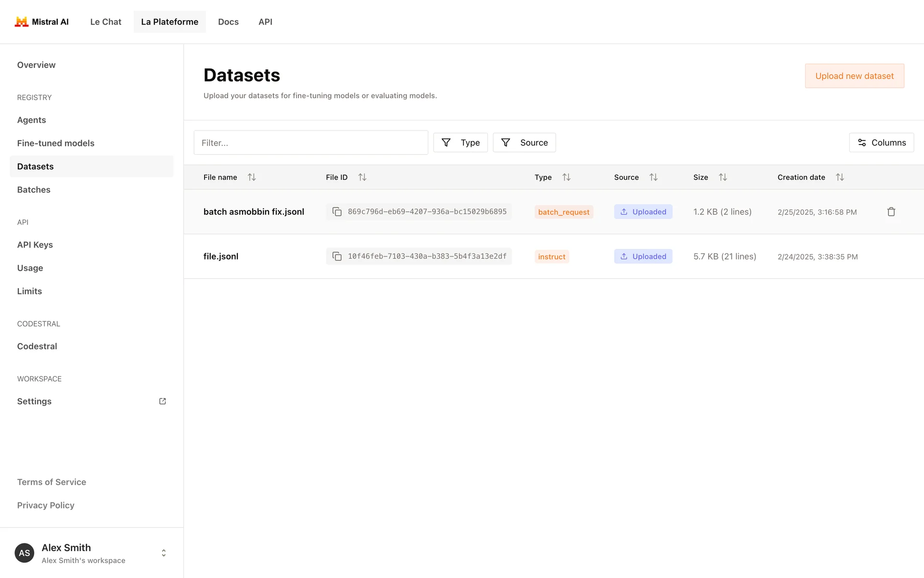Sort by File ID column arrows
924x578 pixels.
(x=362, y=177)
